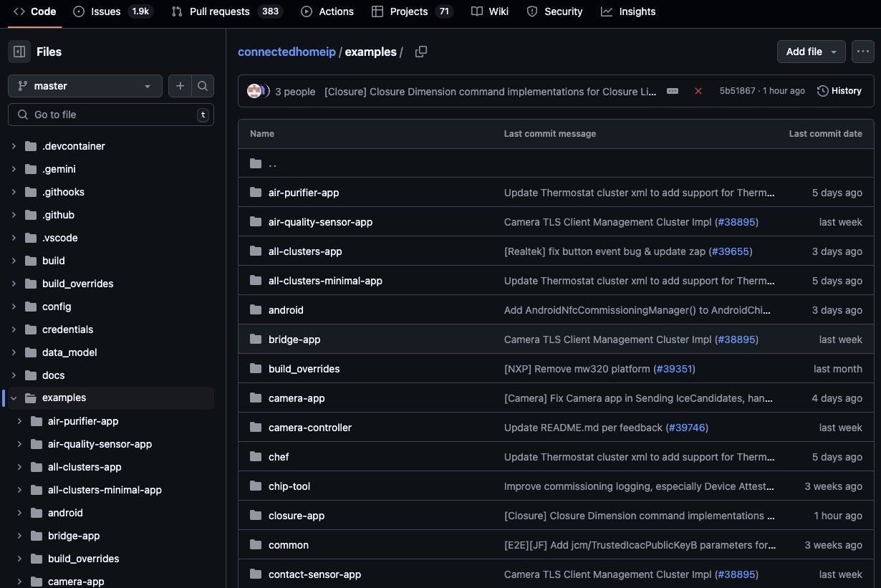Click the folder icon for closure-app row
Screen dimensions: 881x588
(256, 516)
